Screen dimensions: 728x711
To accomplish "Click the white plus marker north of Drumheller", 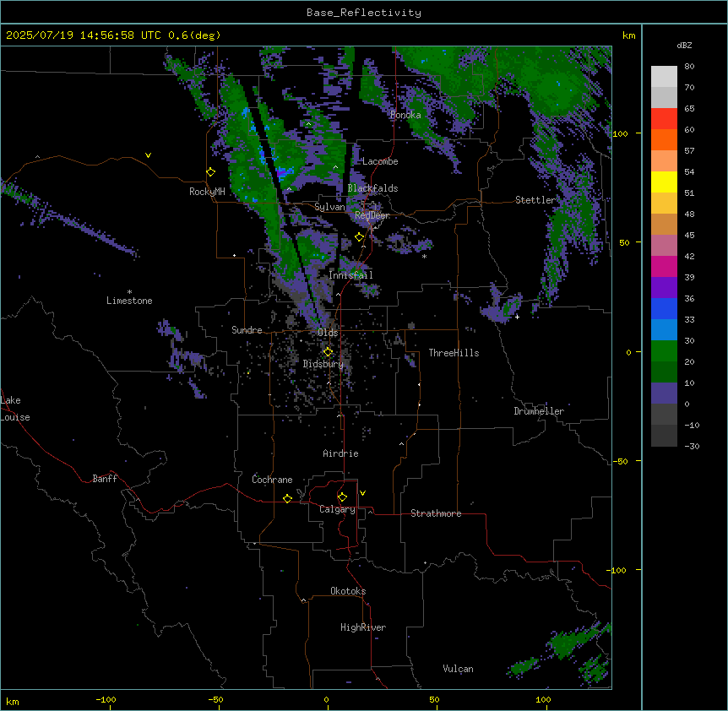I will 517,317.
